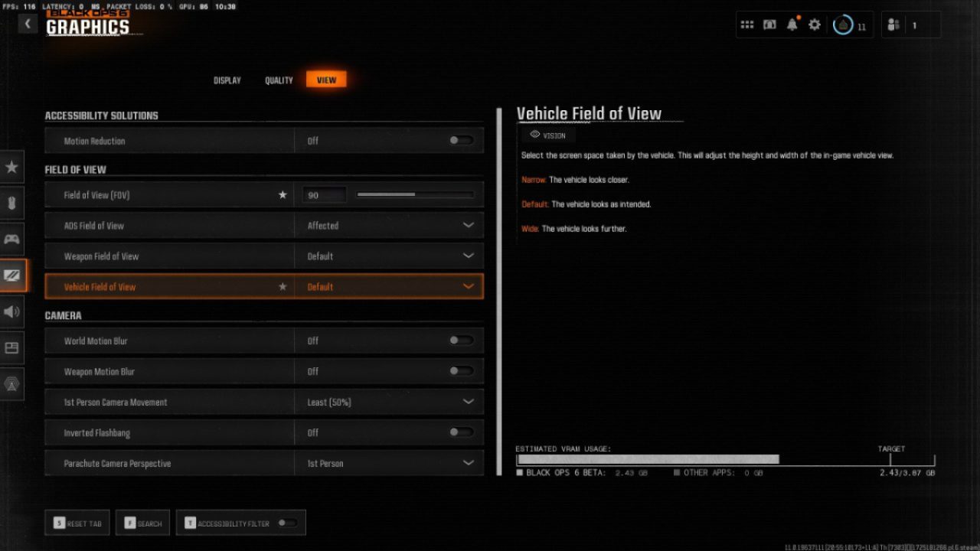Click the Reset Tab button

77,523
